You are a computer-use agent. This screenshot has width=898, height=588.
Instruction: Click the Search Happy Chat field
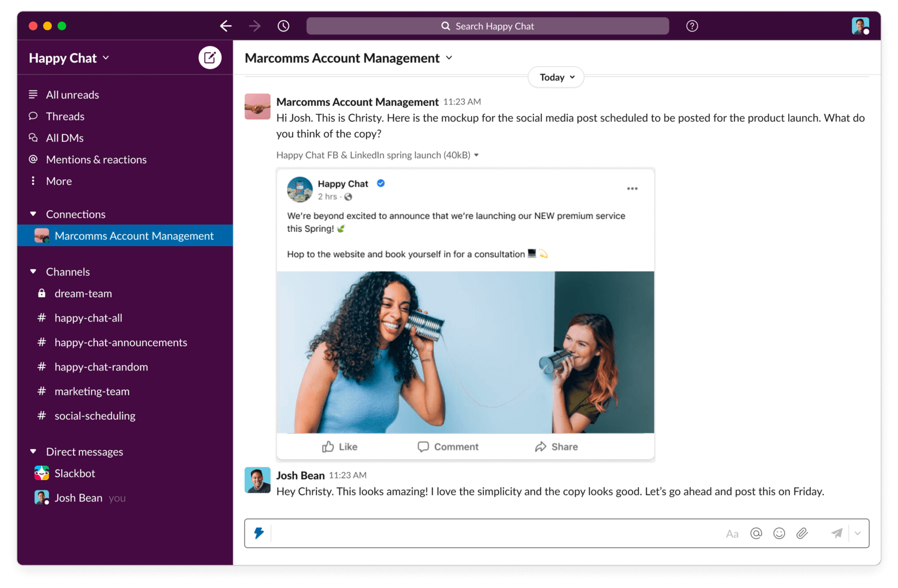pyautogui.click(x=487, y=26)
